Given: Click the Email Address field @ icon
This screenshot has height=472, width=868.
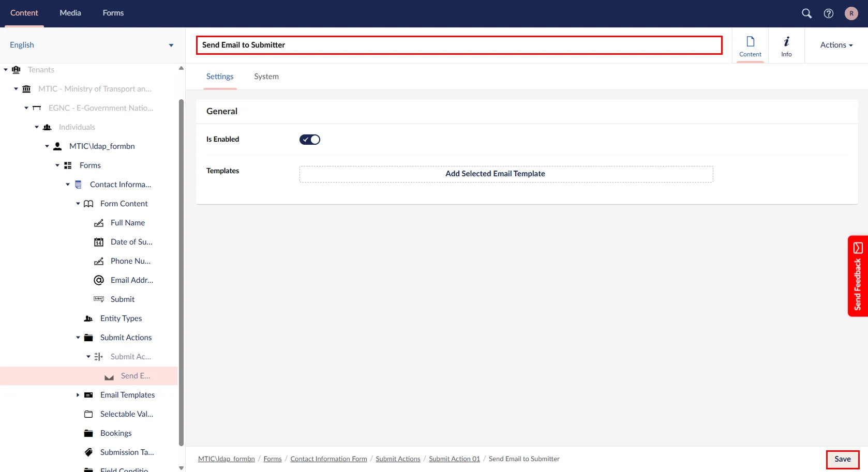Looking at the screenshot, I should (99, 280).
